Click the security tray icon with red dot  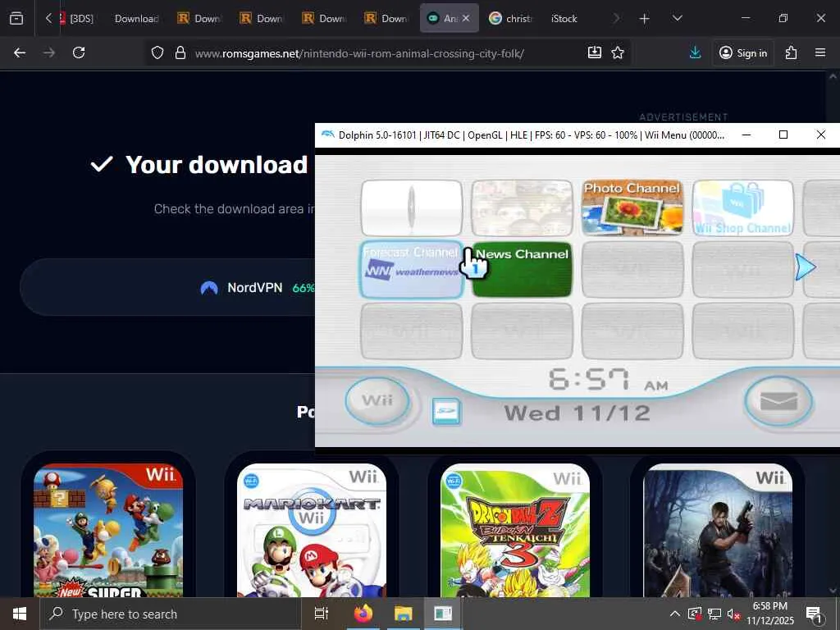(x=695, y=614)
